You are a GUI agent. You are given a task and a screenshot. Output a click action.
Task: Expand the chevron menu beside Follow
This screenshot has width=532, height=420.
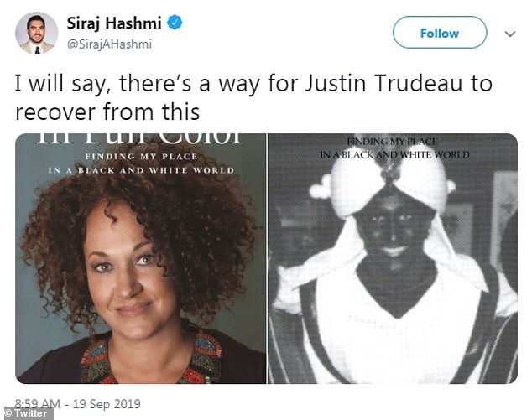click(x=510, y=34)
